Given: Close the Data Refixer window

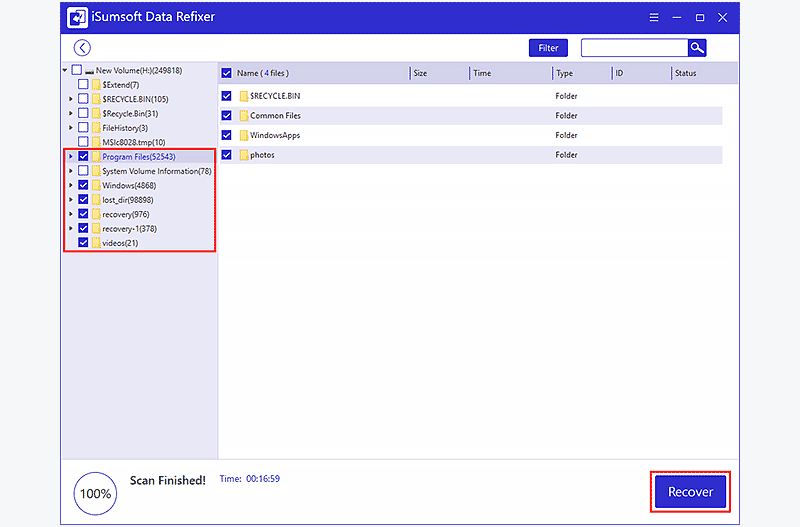Looking at the screenshot, I should pos(722,17).
